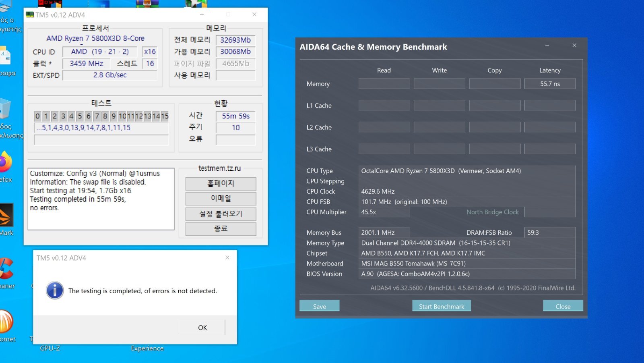This screenshot has height=363, width=644.
Task: Click the Memory Copy result field
Action: click(495, 84)
